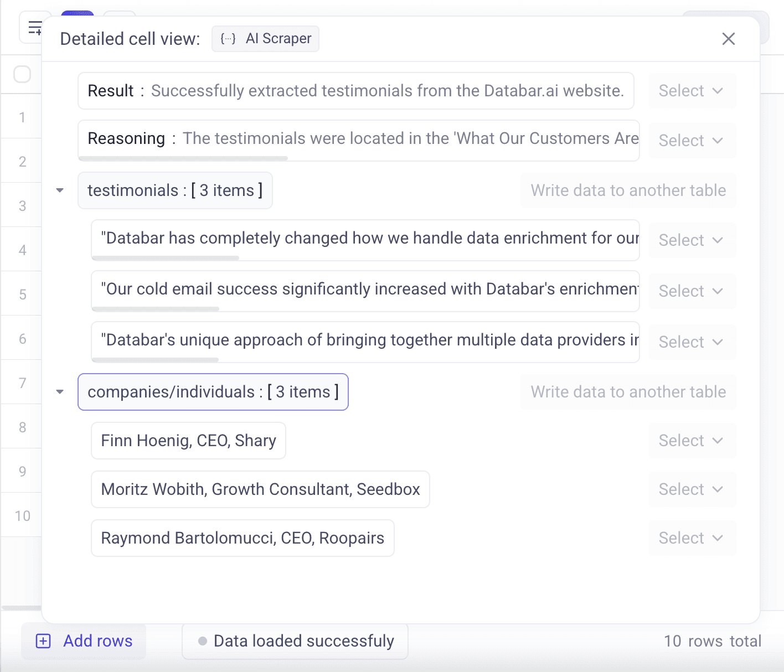
Task: Click Write data to another table for testimonials
Action: click(x=628, y=190)
